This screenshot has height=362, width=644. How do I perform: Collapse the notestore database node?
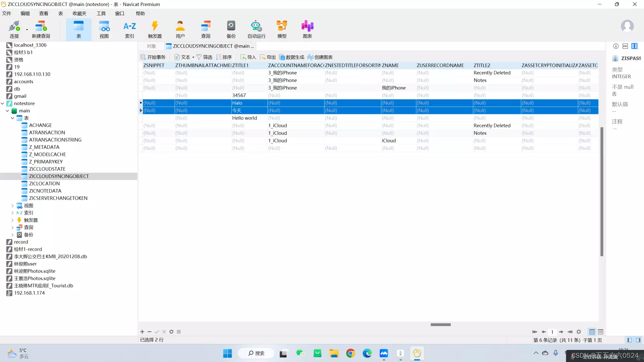coord(3,104)
